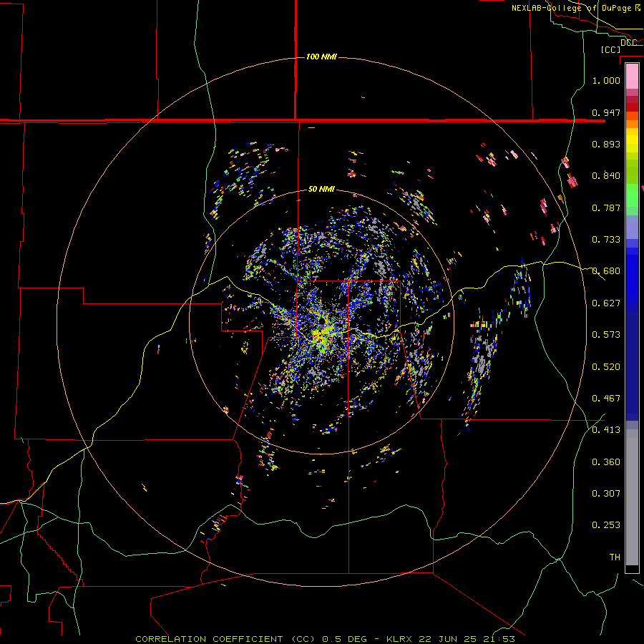Click the "22 JUN 25" date in the caption
Viewport: 644px width, 644px height.
(x=448, y=639)
